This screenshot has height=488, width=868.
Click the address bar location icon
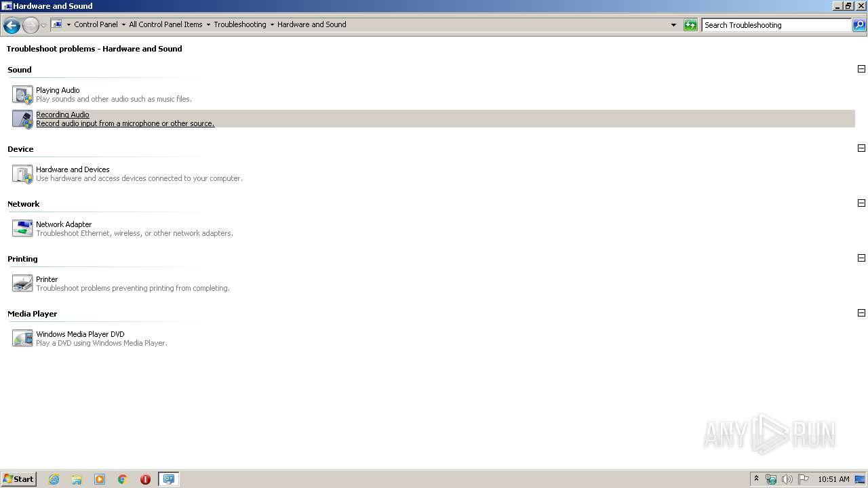pos(57,24)
